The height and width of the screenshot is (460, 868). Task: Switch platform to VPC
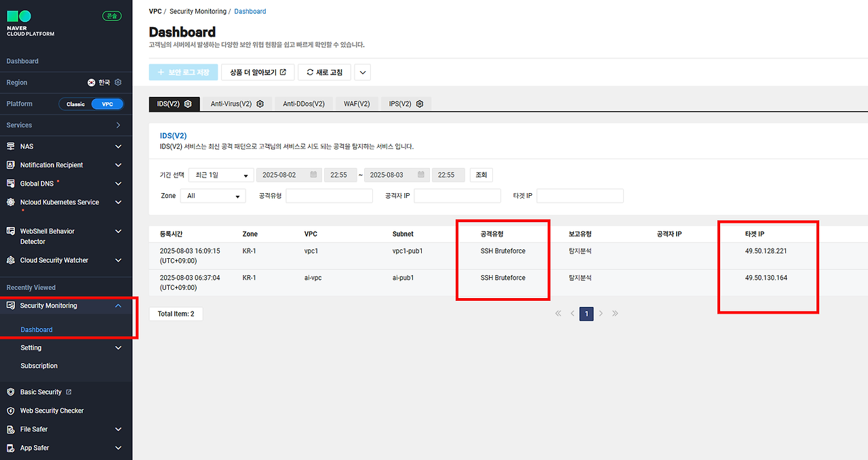pyautogui.click(x=107, y=104)
